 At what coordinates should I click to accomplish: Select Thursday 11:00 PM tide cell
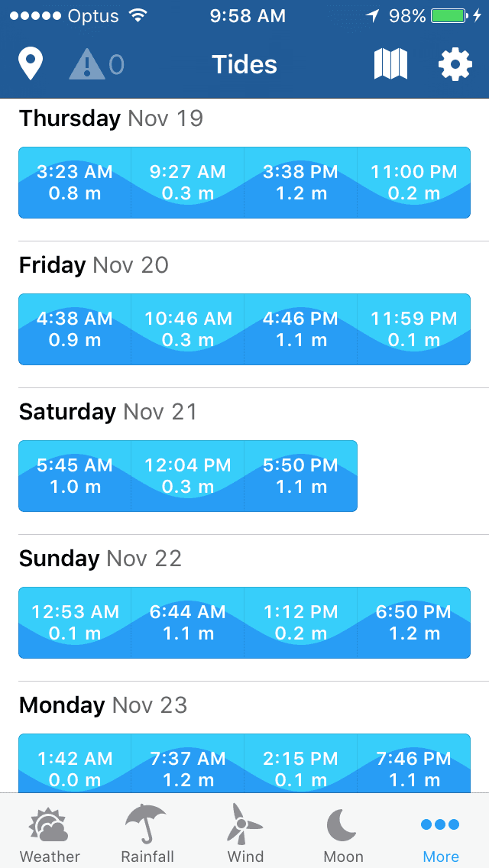click(x=413, y=183)
